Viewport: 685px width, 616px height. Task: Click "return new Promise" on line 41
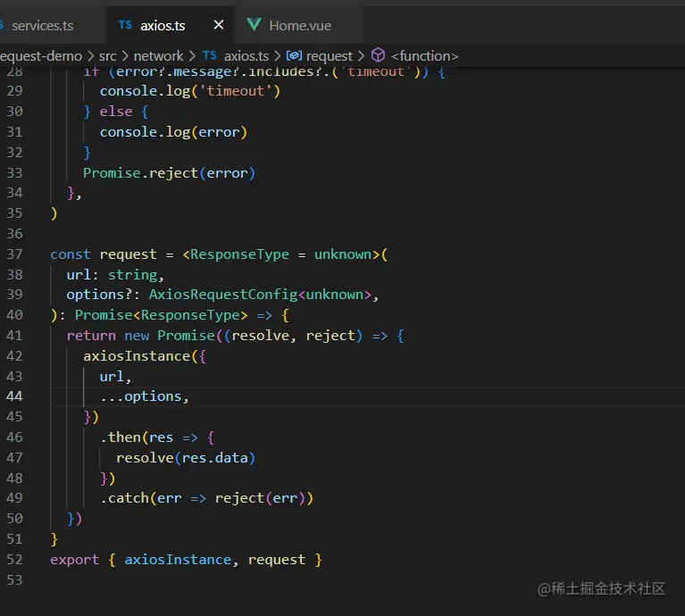[141, 336]
